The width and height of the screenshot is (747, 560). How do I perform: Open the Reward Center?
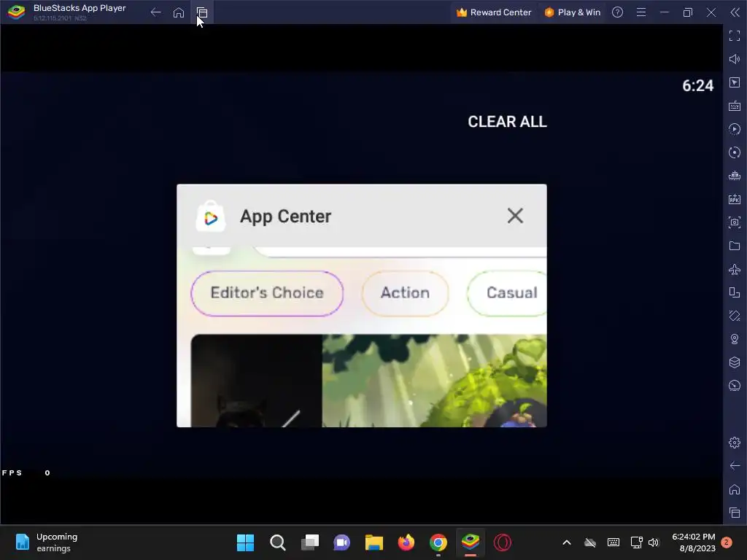tap(494, 12)
